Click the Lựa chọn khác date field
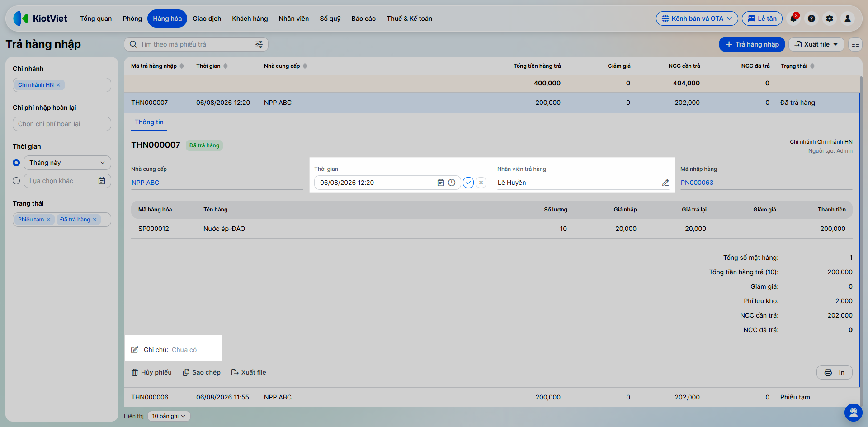This screenshot has height=427, width=868. click(67, 181)
